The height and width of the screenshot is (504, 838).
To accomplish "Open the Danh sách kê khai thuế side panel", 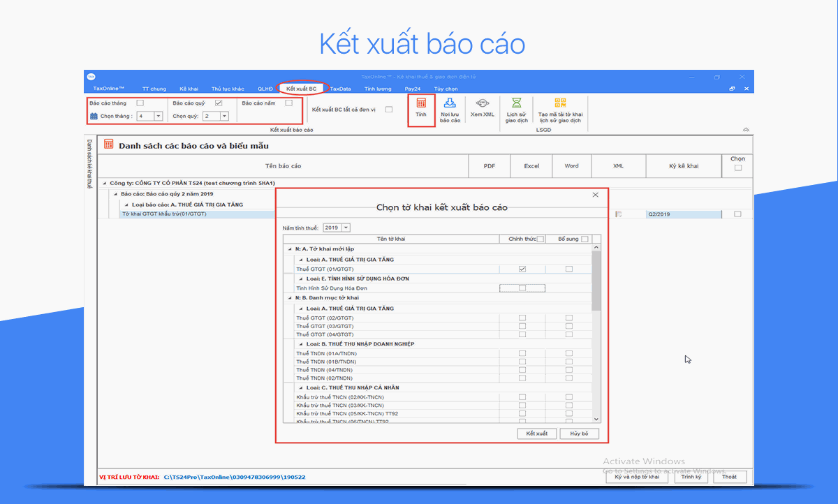I will click(x=89, y=164).
